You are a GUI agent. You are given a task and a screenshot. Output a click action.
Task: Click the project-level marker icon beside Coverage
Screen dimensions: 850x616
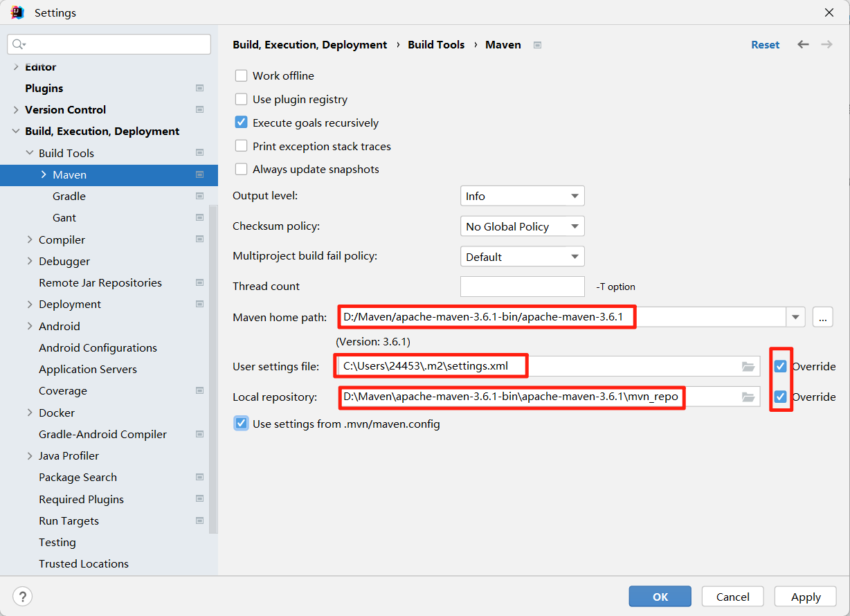tap(199, 390)
